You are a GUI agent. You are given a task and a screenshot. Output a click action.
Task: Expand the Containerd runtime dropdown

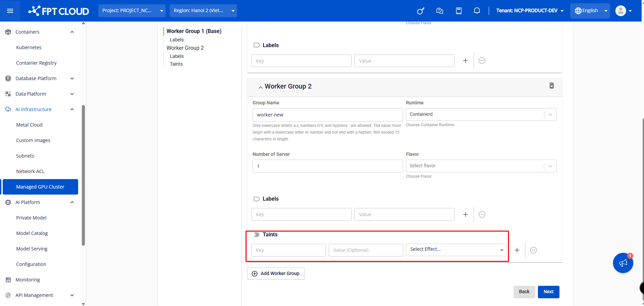click(x=481, y=114)
